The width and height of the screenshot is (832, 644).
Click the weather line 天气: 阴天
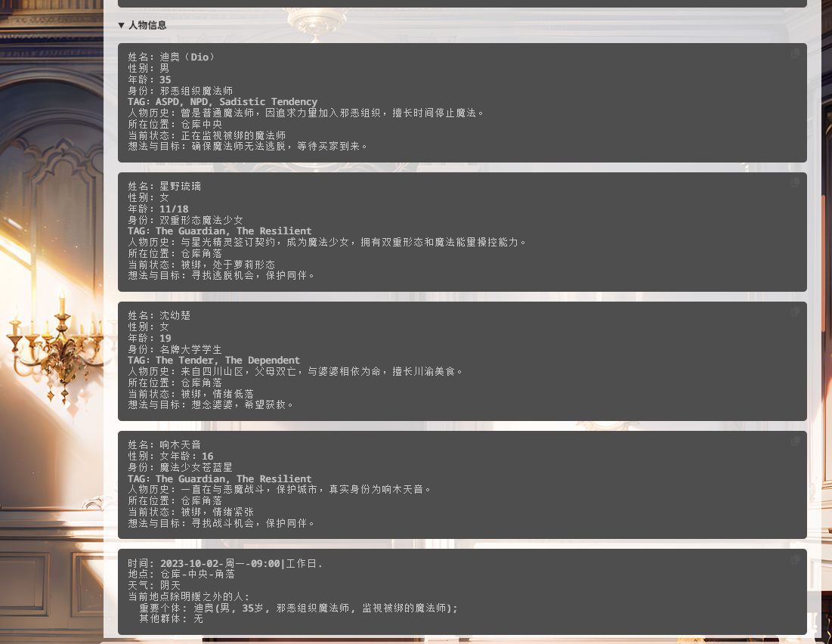click(x=154, y=585)
